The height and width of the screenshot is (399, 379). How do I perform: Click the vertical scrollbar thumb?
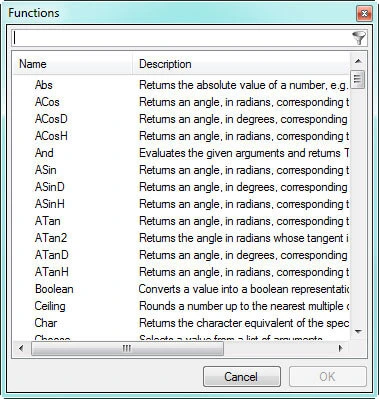[x=358, y=79]
